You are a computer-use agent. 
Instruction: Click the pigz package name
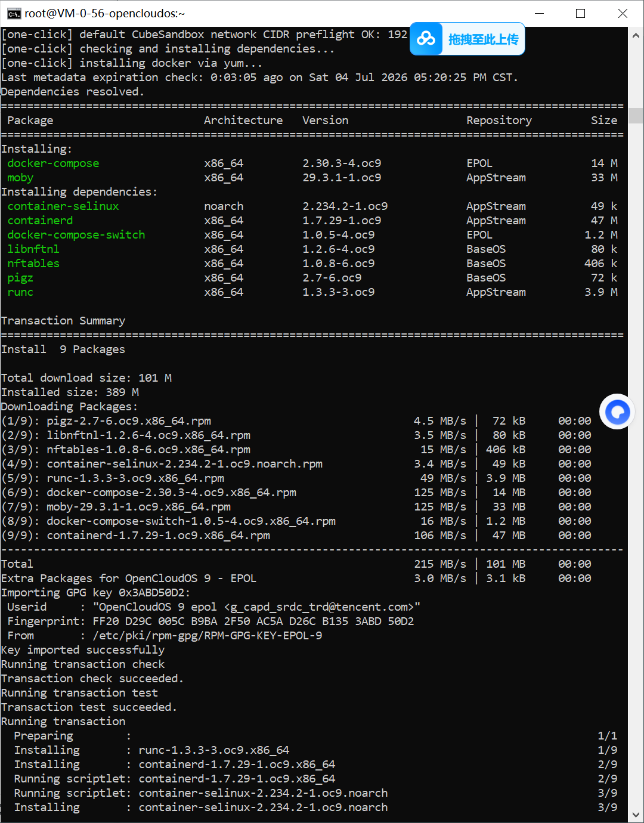[x=20, y=278]
